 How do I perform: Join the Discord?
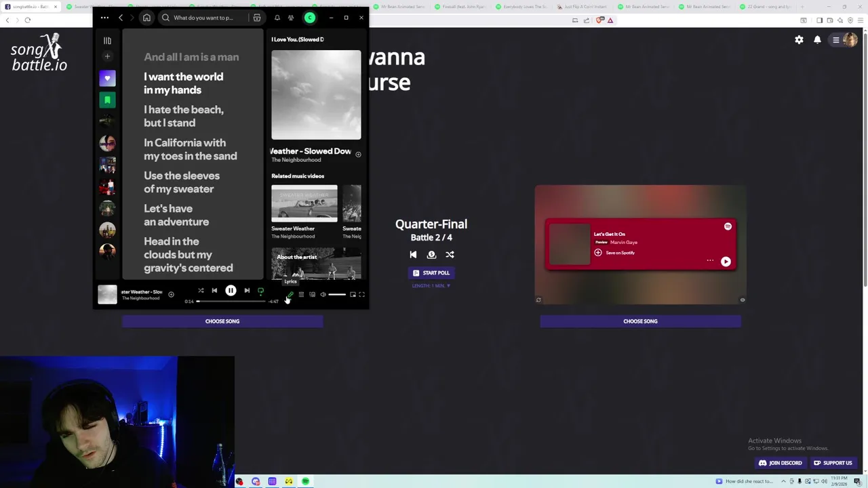pos(781,463)
